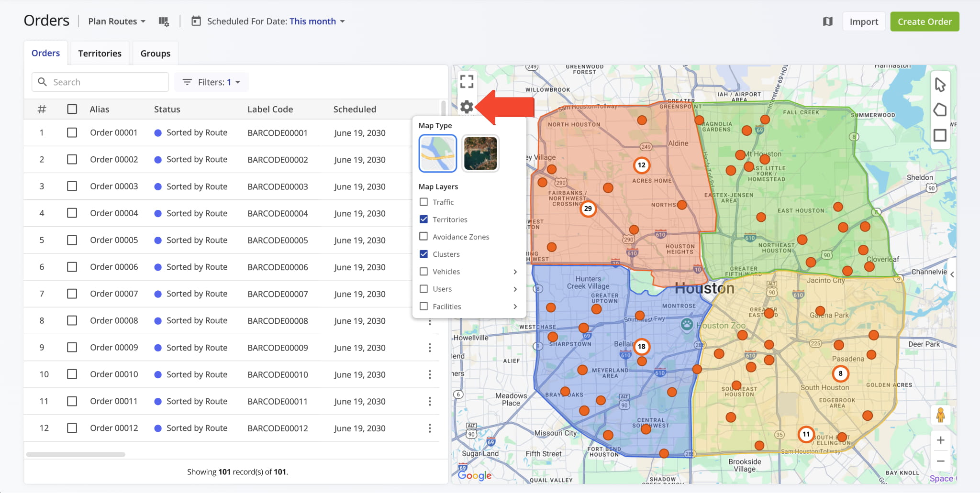Sort by the Label Code column header
The height and width of the screenshot is (493, 980).
[x=270, y=109]
